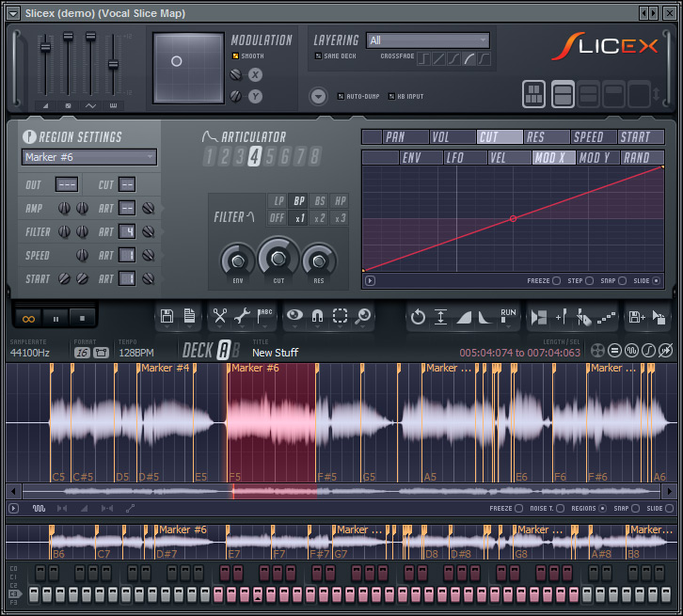Toggle waveform Regions option
The height and width of the screenshot is (616, 683).
(x=602, y=508)
